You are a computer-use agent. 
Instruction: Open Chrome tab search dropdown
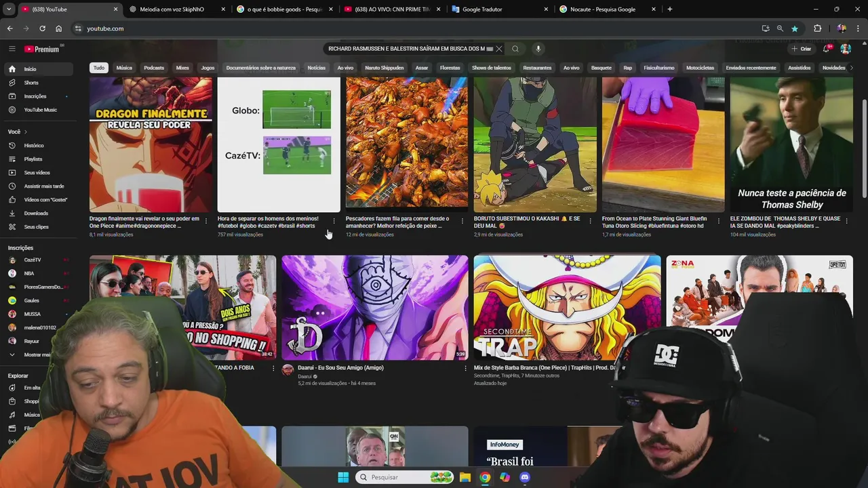coord(9,9)
